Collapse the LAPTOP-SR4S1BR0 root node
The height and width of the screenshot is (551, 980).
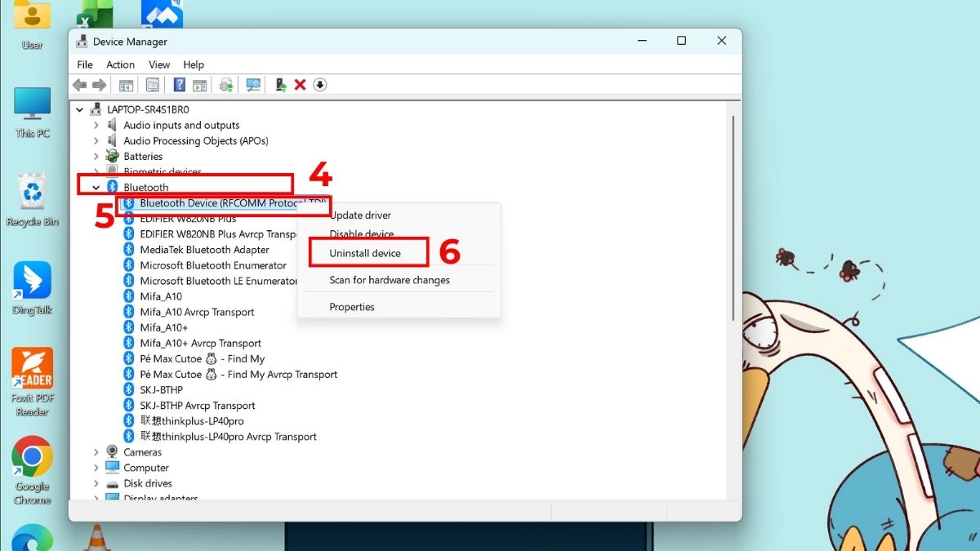80,109
